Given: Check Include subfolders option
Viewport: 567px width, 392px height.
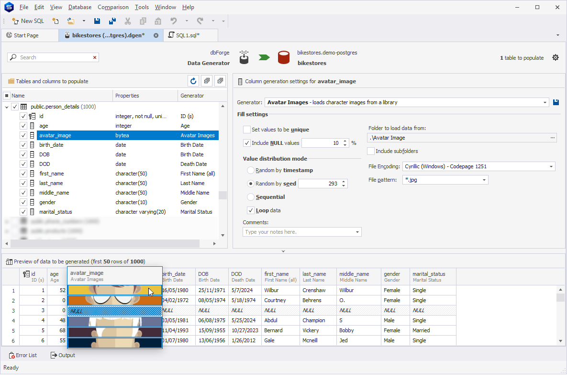Looking at the screenshot, I should (x=371, y=151).
